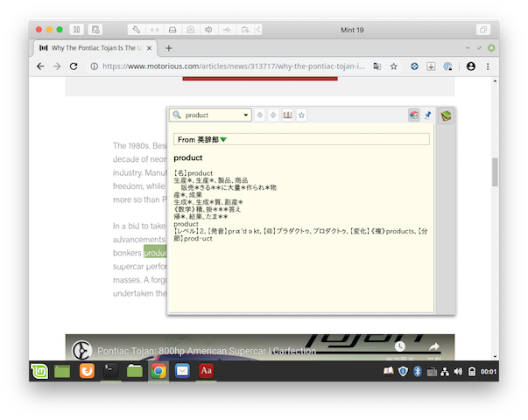Bookmark this page with the star icon

[x=394, y=66]
